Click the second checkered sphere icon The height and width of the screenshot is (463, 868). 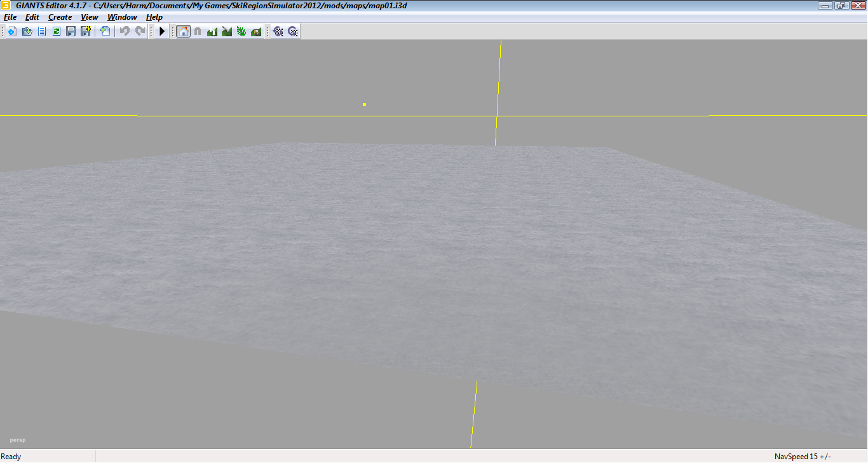click(293, 31)
